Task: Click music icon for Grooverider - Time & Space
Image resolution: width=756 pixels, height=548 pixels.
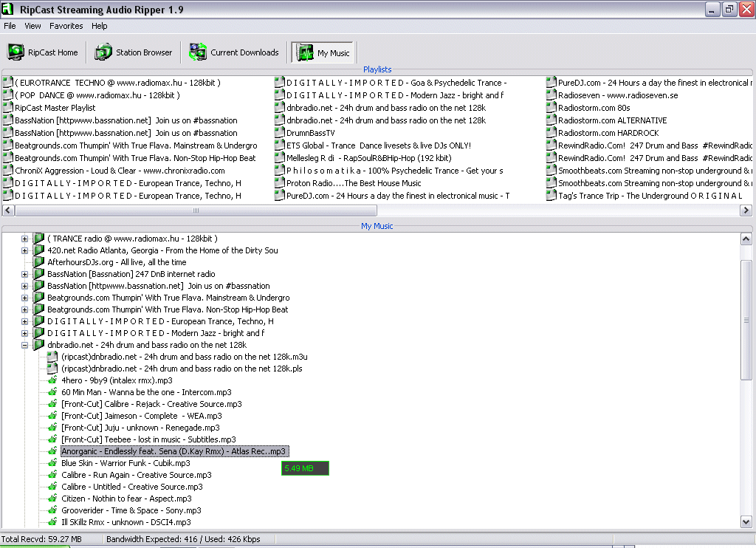Action: tap(52, 510)
